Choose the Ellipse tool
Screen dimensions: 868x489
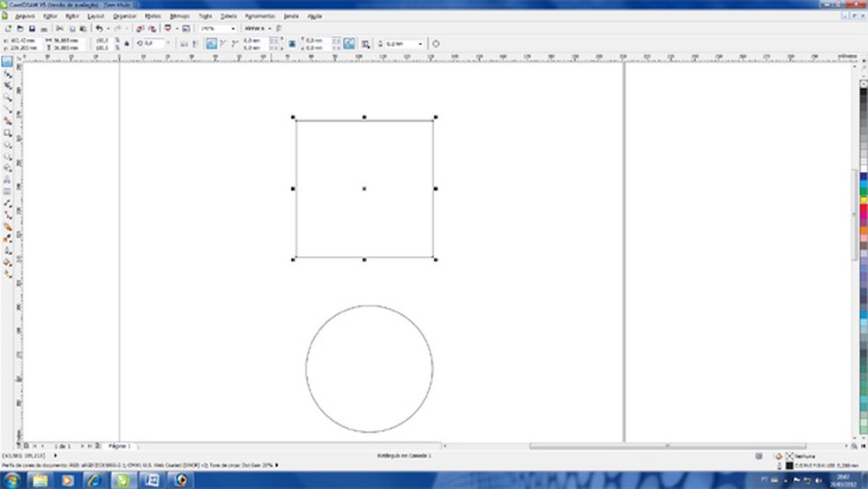click(7, 144)
